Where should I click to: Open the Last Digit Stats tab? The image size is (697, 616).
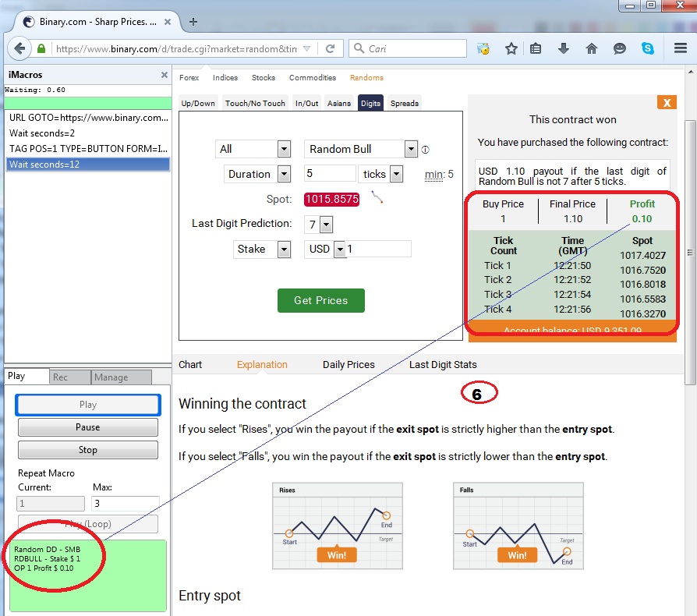tap(443, 365)
